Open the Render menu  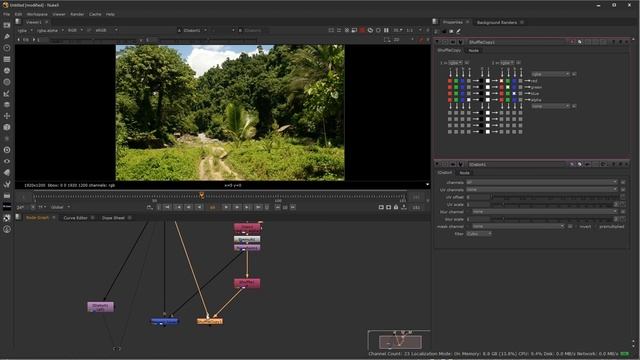coord(77,14)
